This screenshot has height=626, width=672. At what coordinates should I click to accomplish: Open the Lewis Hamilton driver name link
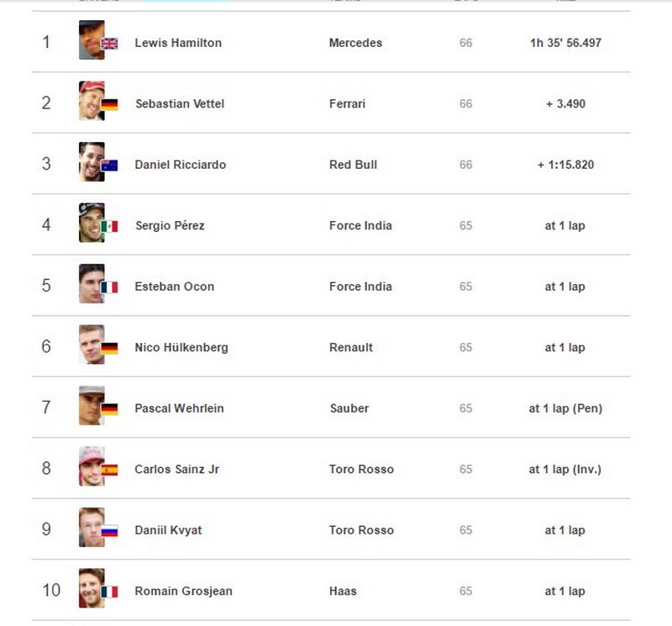178,43
